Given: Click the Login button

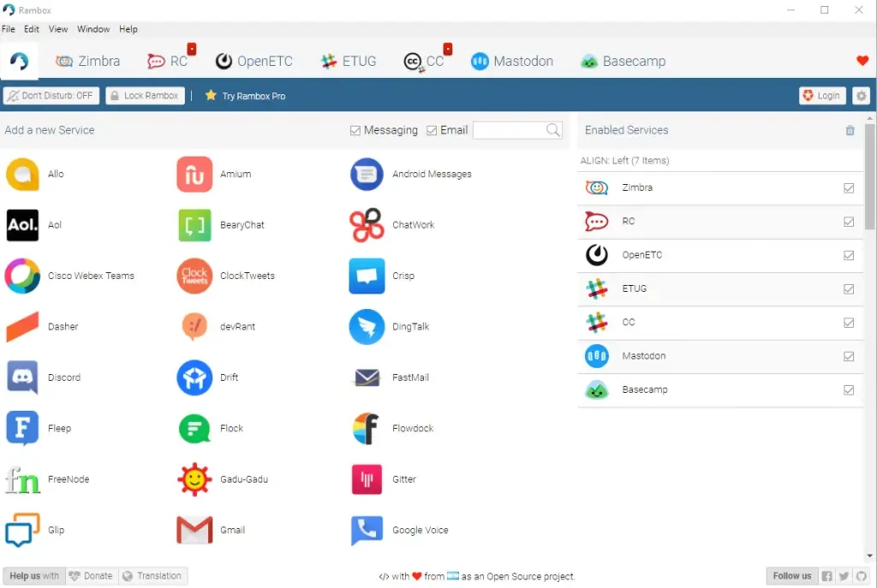Looking at the screenshot, I should 821,96.
